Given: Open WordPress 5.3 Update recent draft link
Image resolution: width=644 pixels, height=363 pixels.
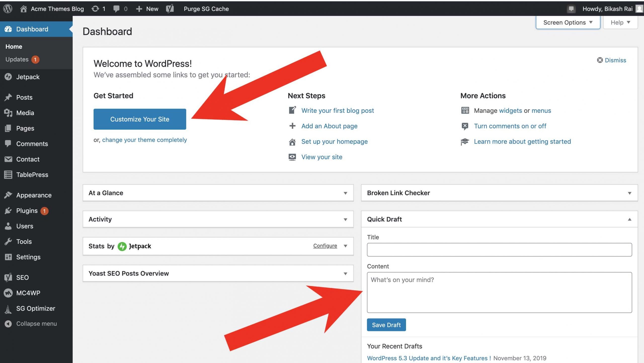Looking at the screenshot, I should tap(429, 358).
